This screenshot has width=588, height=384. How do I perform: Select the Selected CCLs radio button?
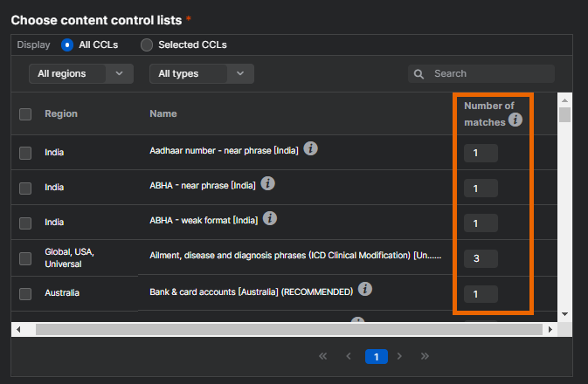point(147,45)
